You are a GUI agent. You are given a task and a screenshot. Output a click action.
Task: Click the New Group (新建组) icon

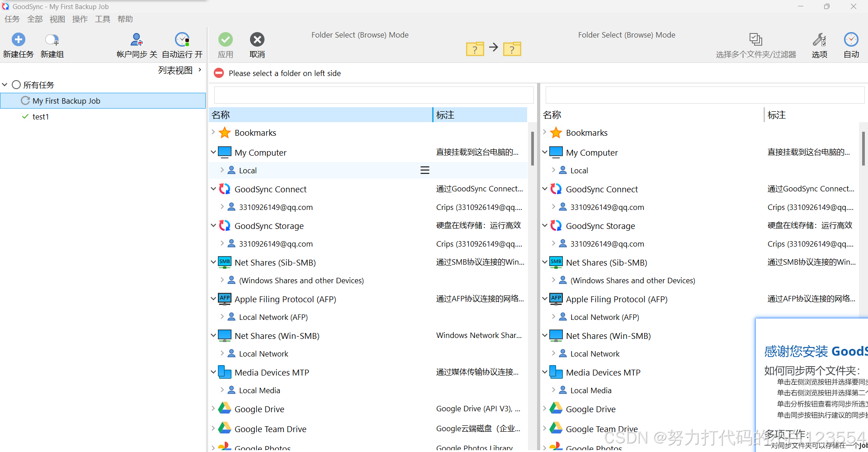point(52,40)
